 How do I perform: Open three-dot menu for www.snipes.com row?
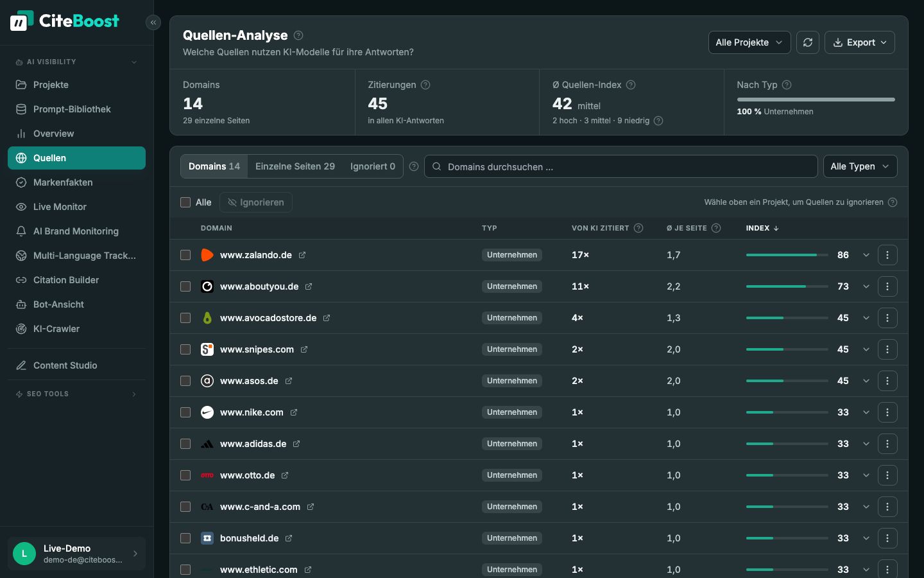[887, 349]
